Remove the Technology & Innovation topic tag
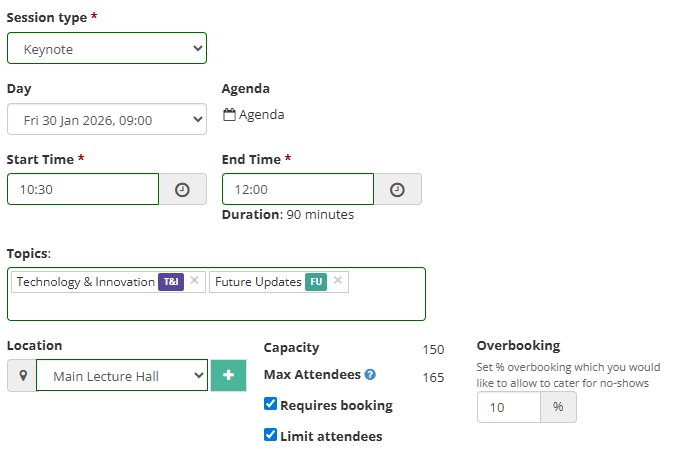The height and width of the screenshot is (466, 689). tap(195, 281)
